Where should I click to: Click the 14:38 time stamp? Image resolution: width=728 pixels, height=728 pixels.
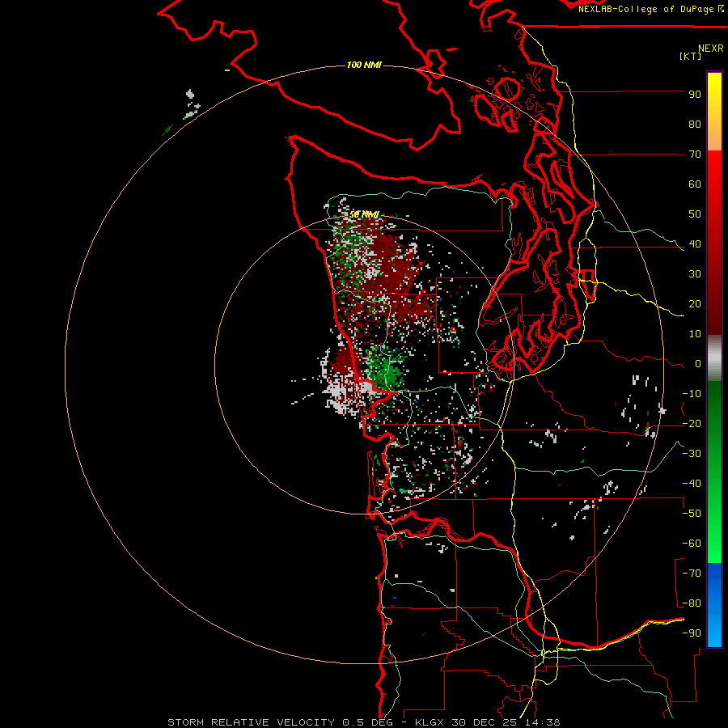pyautogui.click(x=542, y=722)
